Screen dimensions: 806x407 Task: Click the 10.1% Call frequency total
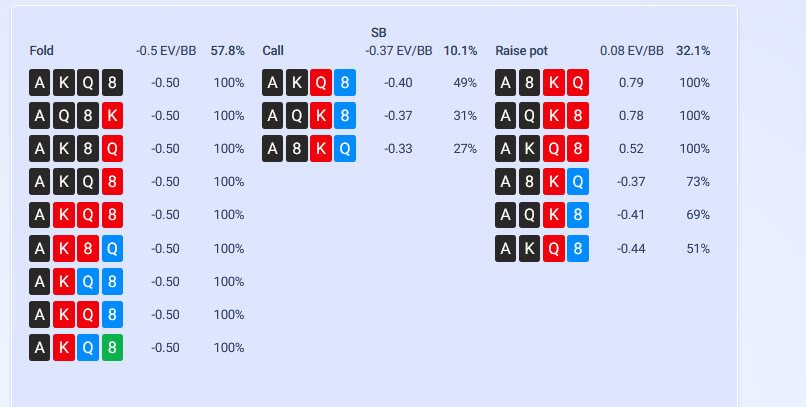(x=461, y=51)
